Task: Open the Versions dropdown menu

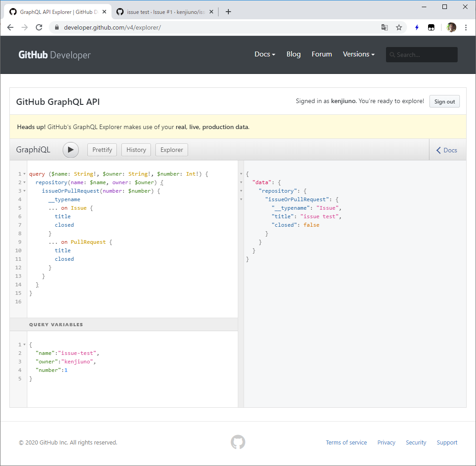Action: [359, 54]
